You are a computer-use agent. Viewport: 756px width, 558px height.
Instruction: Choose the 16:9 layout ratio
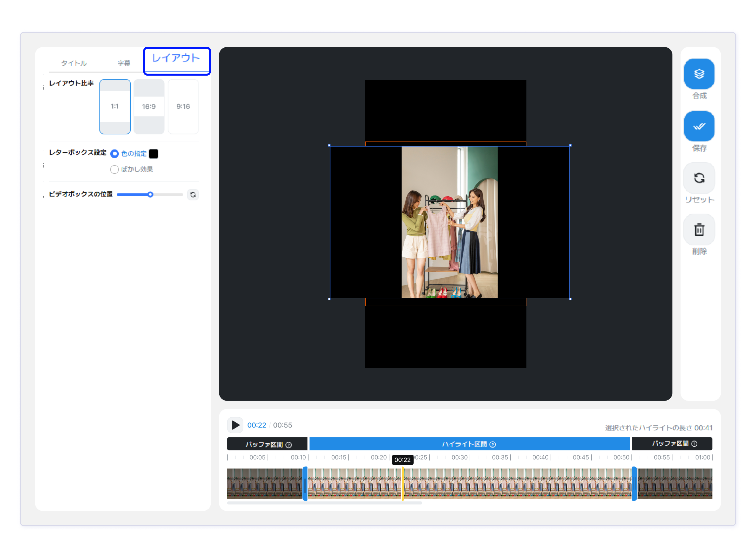149,106
